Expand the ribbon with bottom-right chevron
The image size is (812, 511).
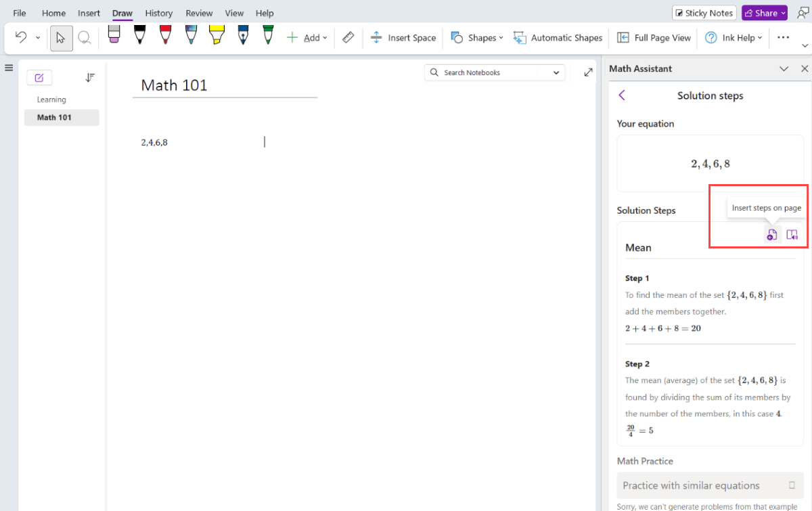coord(805,45)
